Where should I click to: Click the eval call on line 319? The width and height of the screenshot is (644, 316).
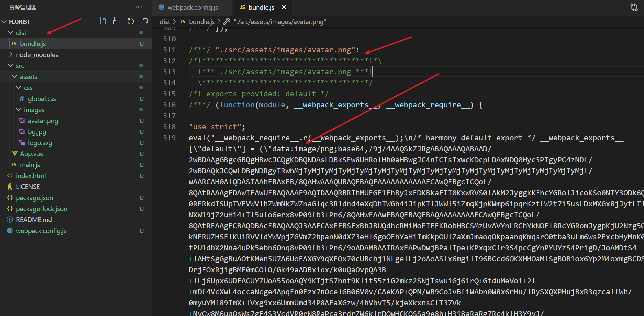pos(197,138)
